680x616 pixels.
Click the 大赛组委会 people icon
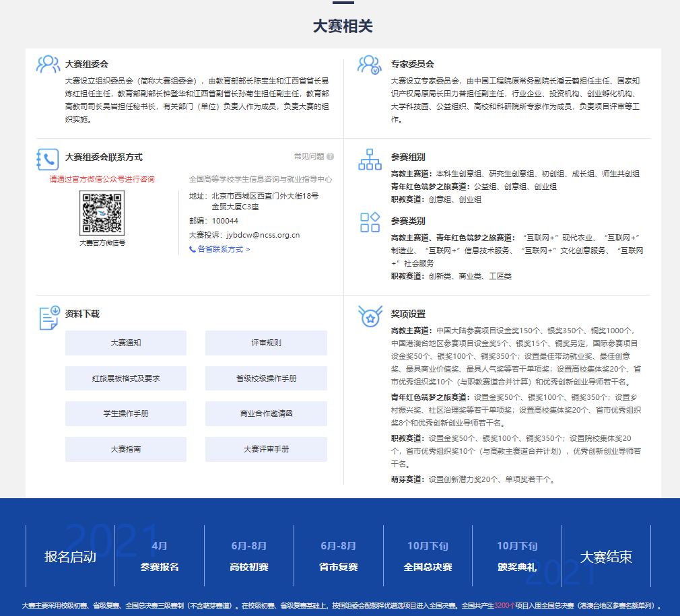pos(48,64)
